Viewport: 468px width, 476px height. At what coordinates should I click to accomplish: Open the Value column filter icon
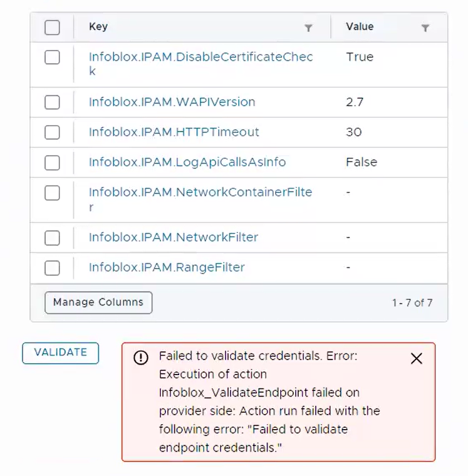tap(425, 28)
